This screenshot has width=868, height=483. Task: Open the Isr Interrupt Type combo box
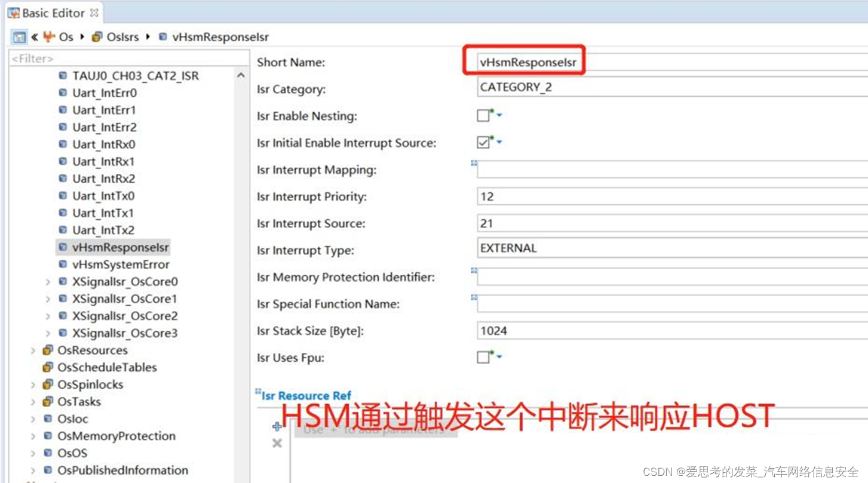[x=672, y=248]
